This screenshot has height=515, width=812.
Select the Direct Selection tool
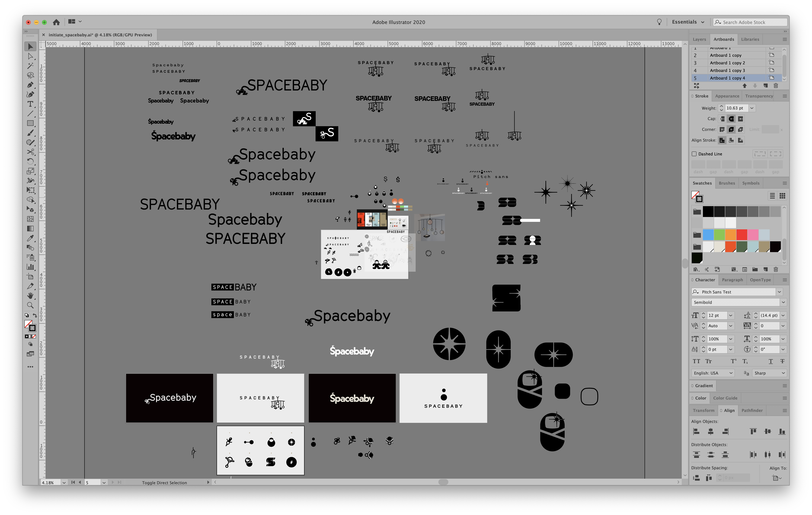(30, 56)
